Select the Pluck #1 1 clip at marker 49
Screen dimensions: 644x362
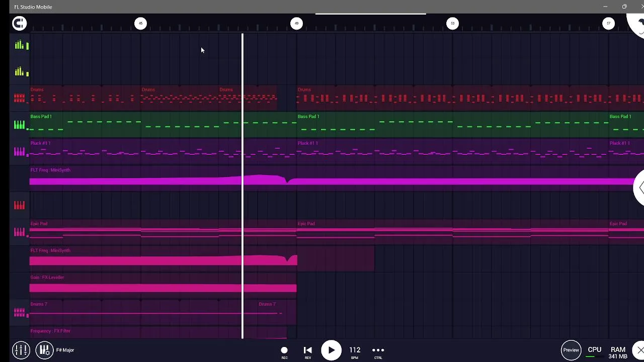(x=453, y=152)
